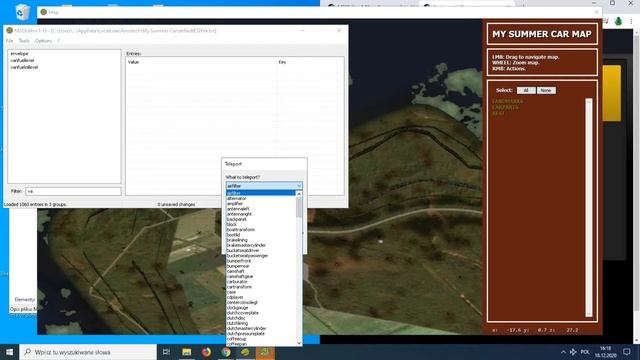Click the taskbar search box
Viewport: 640px width, 360px height.
point(88,352)
